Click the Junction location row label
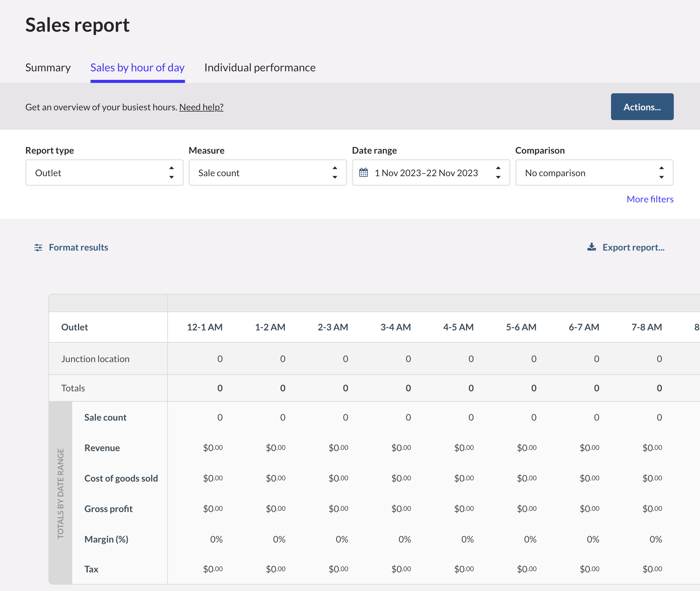Viewport: 700px width, 591px height. (x=95, y=359)
